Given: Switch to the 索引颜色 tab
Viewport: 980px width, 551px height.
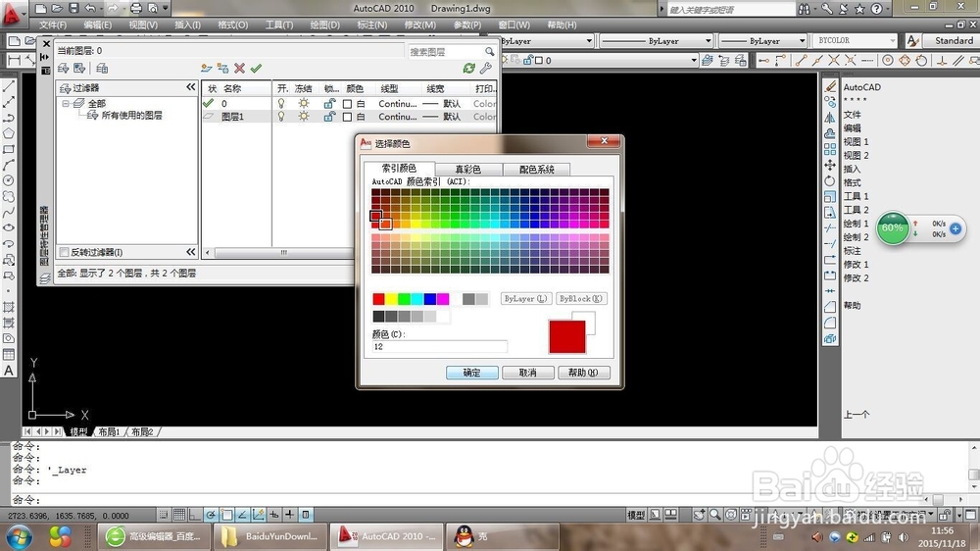Looking at the screenshot, I should pos(399,169).
